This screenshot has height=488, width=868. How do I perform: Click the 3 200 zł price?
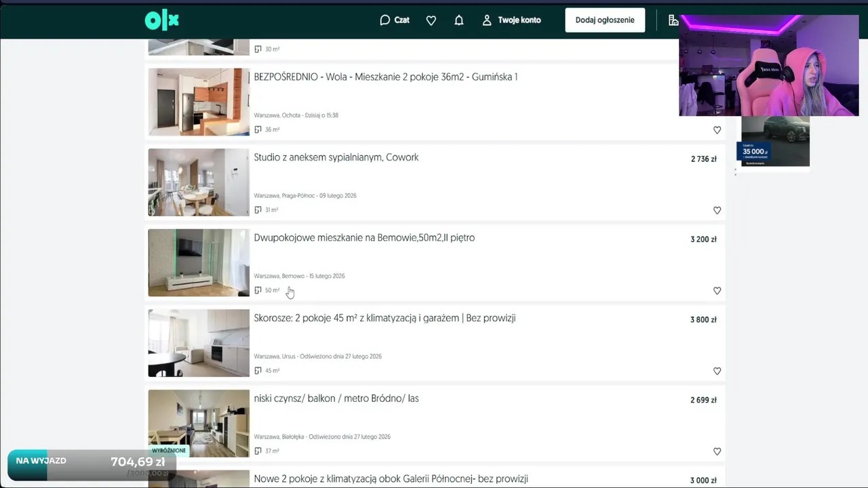click(x=703, y=239)
